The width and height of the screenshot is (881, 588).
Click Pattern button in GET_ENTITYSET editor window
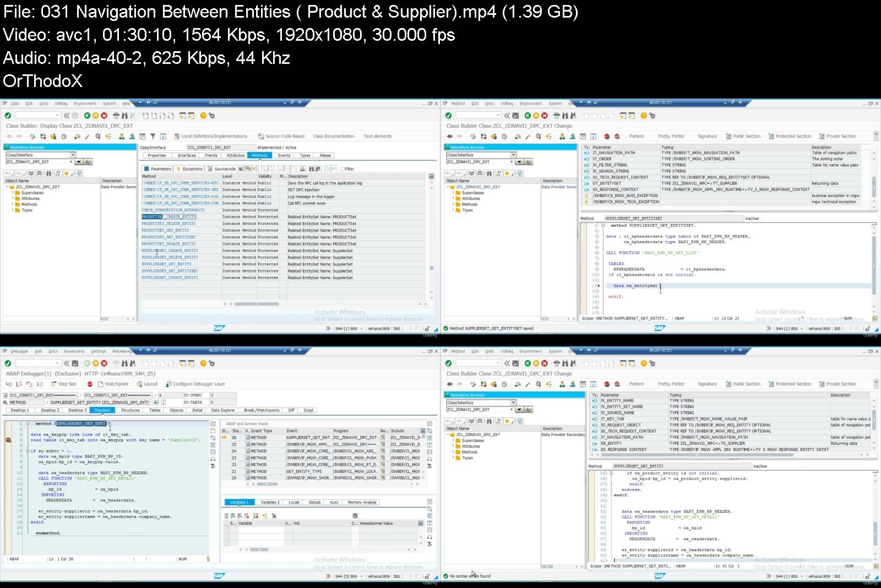(x=637, y=137)
